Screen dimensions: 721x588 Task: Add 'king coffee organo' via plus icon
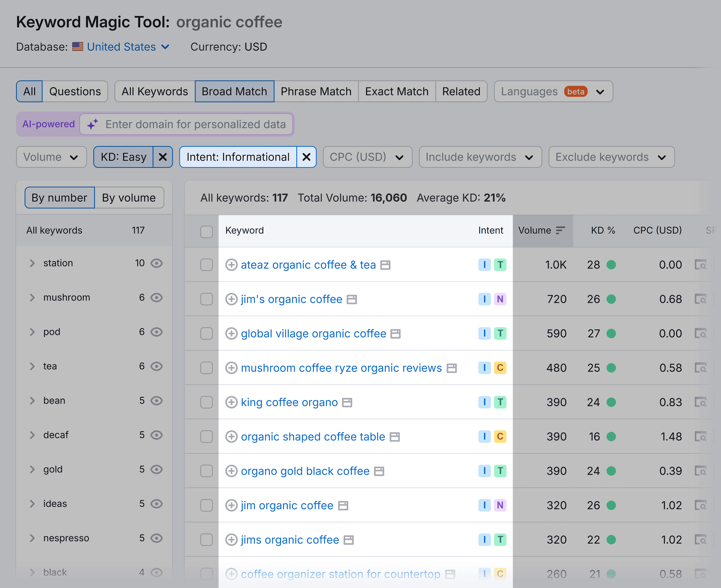[231, 402]
